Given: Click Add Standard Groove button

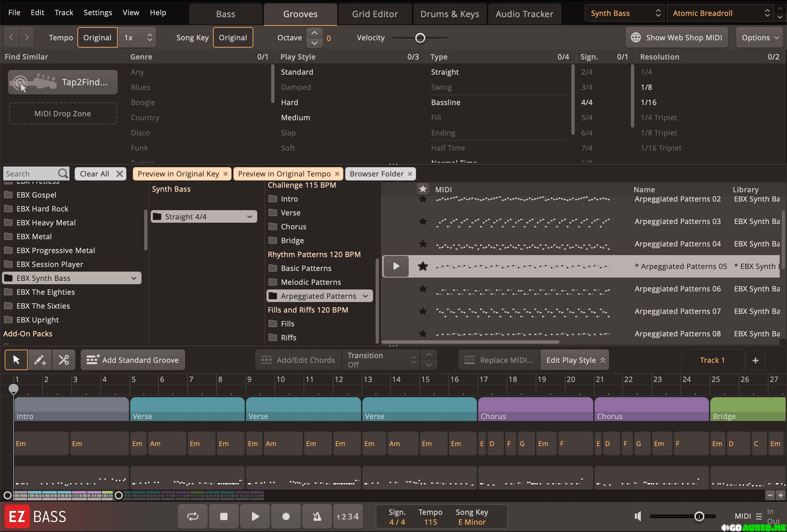Looking at the screenshot, I should 133,360.
